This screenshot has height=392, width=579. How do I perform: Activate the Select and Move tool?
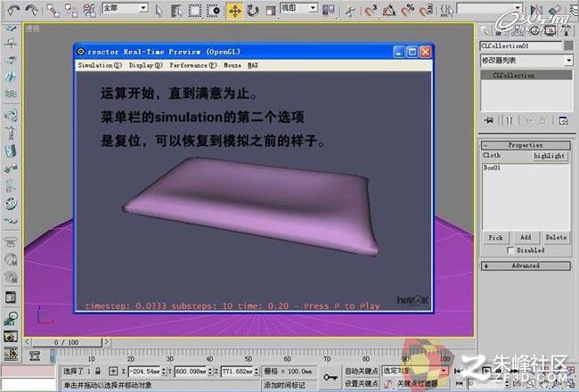[234, 11]
